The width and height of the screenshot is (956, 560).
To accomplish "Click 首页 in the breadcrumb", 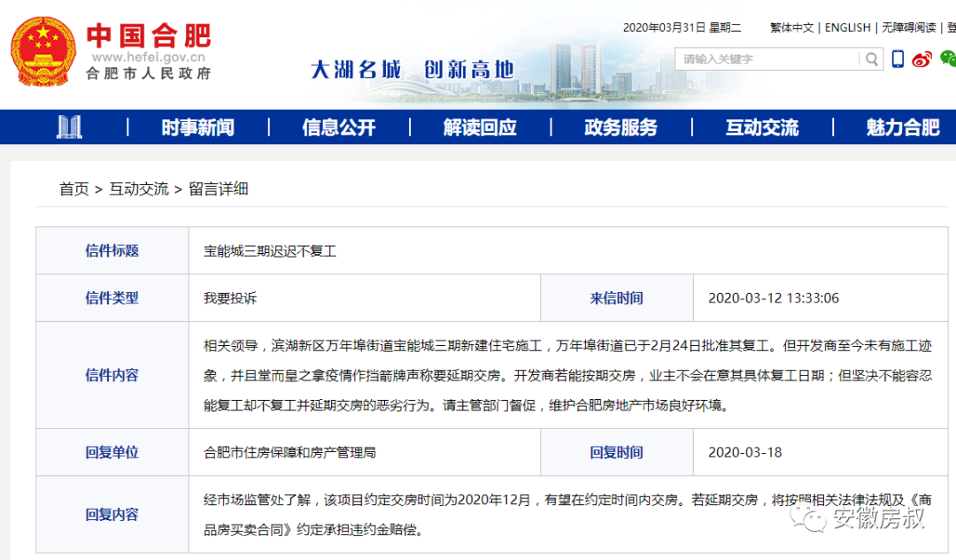I will (x=74, y=188).
